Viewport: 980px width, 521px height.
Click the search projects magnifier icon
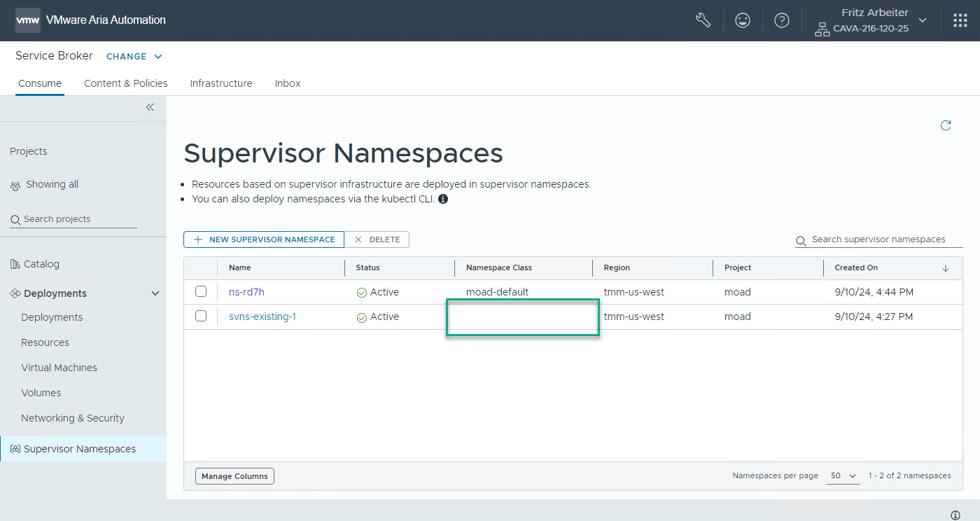(15, 220)
